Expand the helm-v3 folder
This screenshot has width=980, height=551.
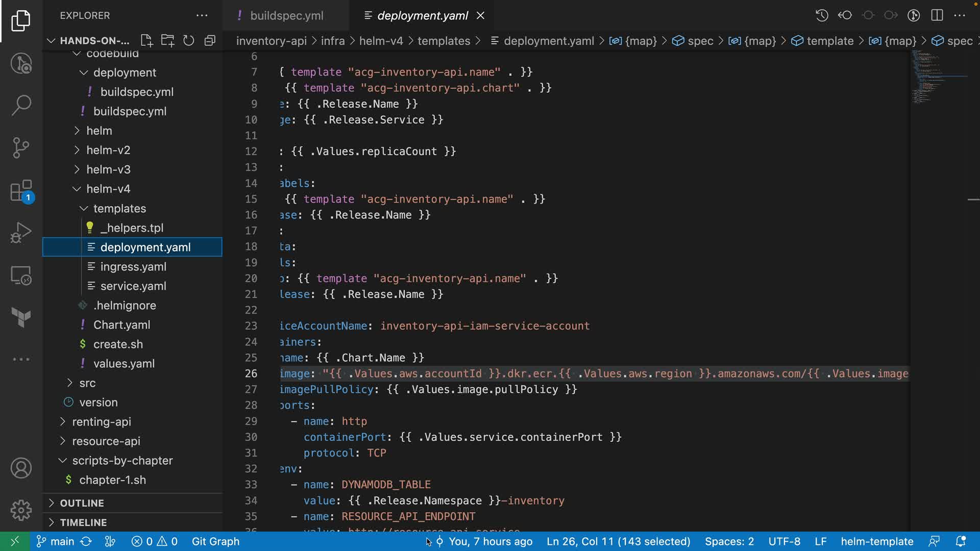click(108, 169)
